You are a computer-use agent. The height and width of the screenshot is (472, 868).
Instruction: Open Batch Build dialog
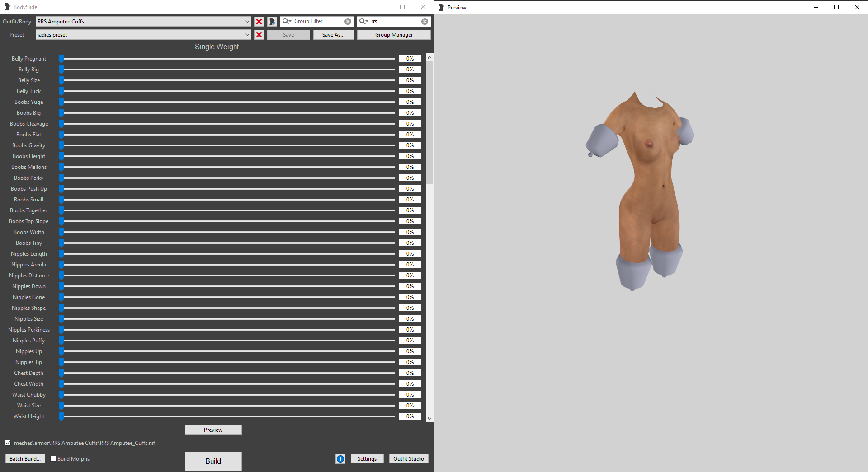click(25, 459)
